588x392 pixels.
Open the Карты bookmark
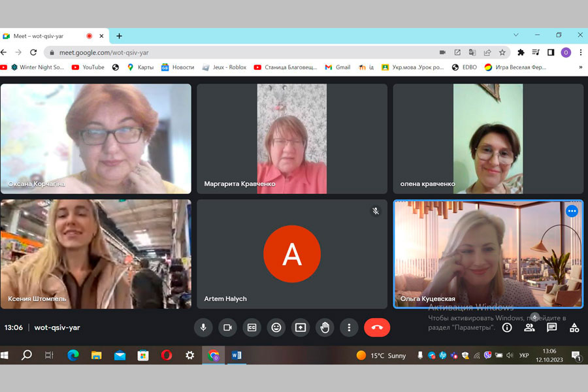click(140, 67)
